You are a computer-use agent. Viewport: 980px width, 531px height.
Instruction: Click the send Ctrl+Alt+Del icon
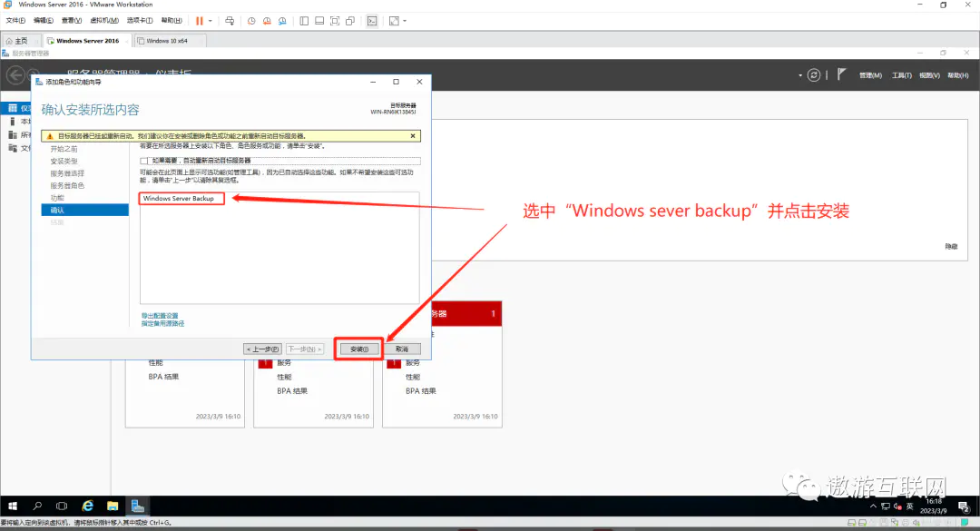tap(230, 21)
